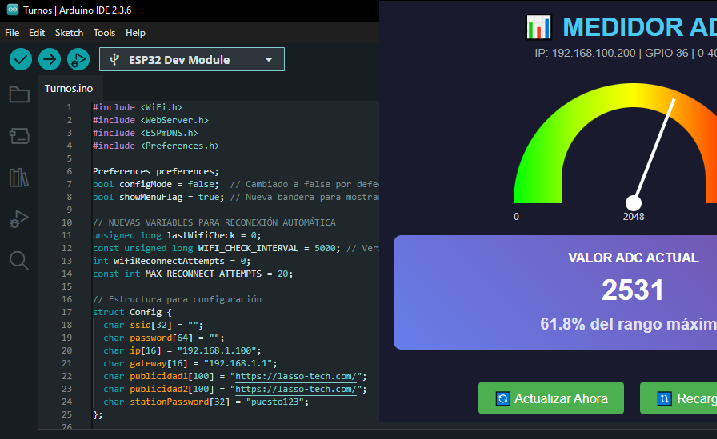Click the ip[16] "192.168.1.100" line

[x=182, y=351]
